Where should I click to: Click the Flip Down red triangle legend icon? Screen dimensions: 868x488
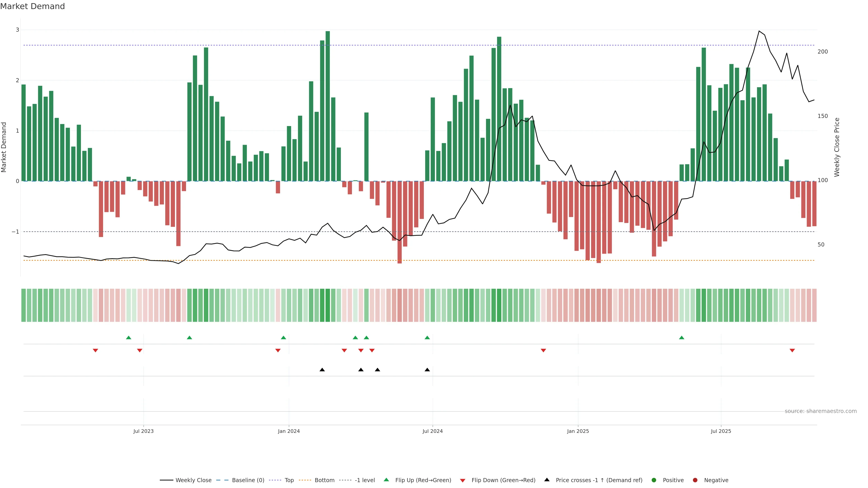pyautogui.click(x=463, y=480)
